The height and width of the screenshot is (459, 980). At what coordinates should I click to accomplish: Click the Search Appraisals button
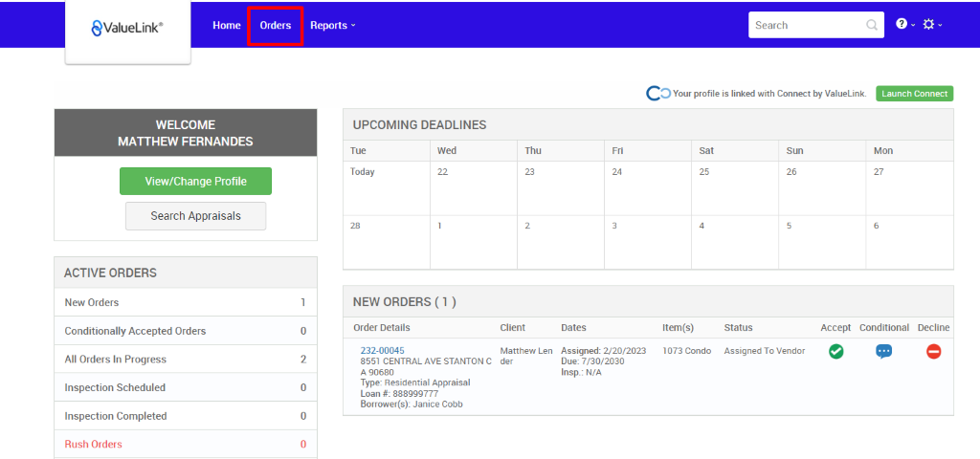click(x=195, y=216)
